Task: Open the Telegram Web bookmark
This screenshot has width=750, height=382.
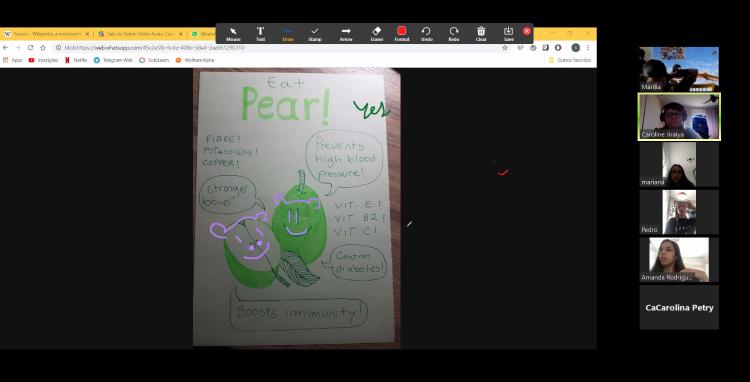Action: (113, 60)
